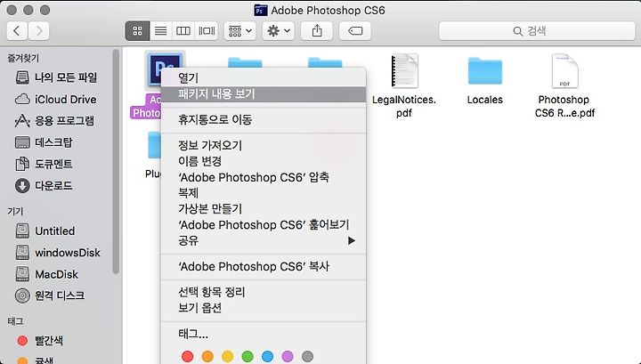Open the item arrangement dropdown
The height and width of the screenshot is (364, 641).
[240, 31]
